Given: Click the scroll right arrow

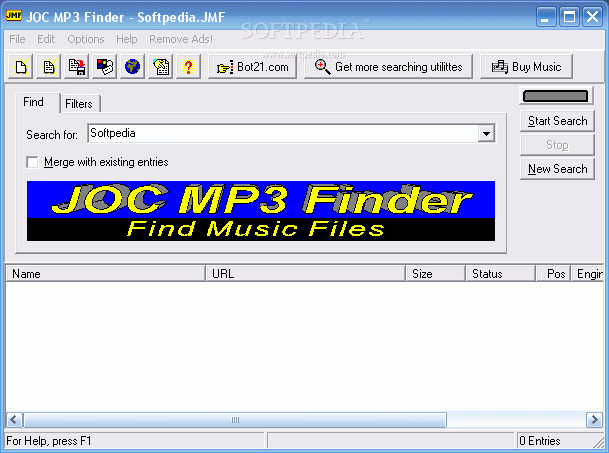Looking at the screenshot, I should [594, 420].
